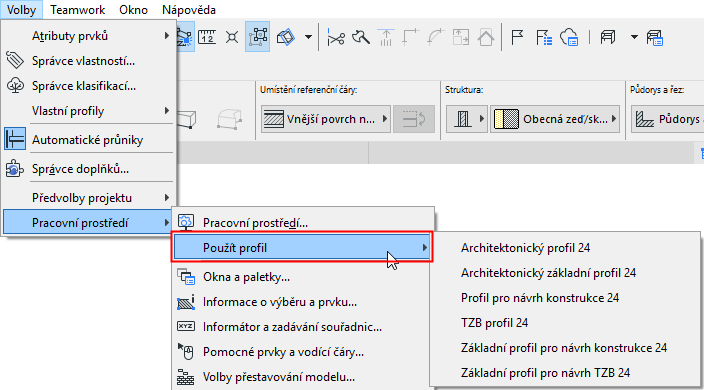
Task: Open Informátor a zadávání souřadnic
Action: [x=303, y=327]
